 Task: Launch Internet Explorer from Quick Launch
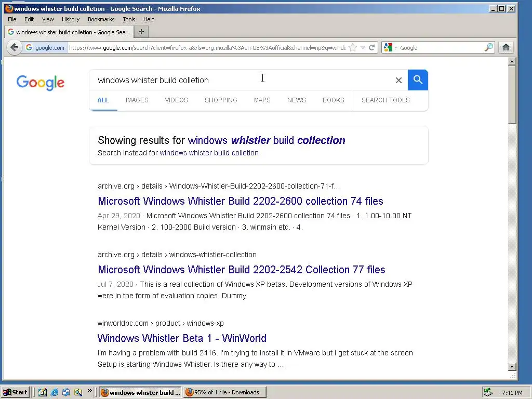54,392
